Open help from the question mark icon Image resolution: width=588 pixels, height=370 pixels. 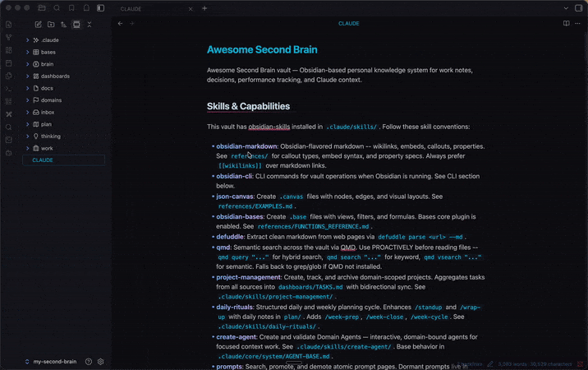tap(89, 361)
